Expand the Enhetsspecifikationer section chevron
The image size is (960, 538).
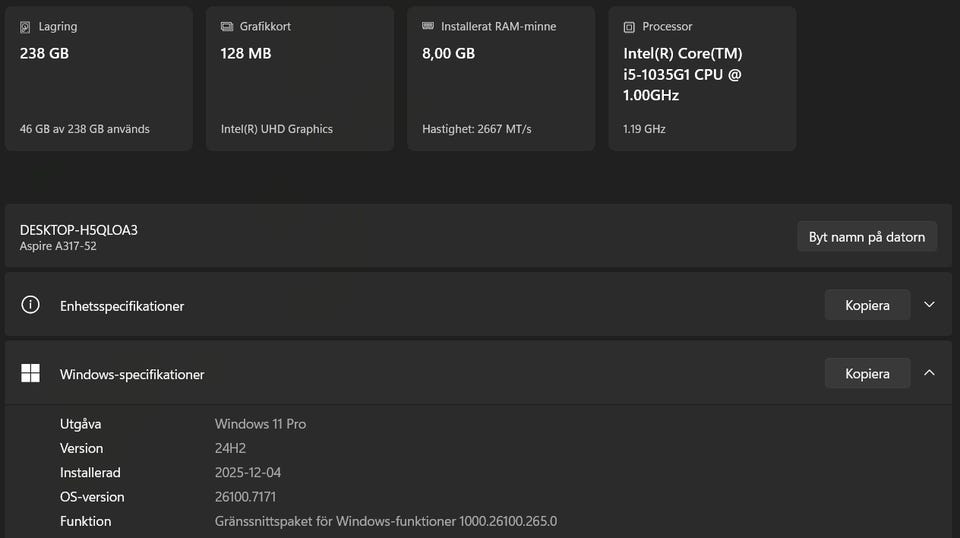pyautogui.click(x=929, y=305)
